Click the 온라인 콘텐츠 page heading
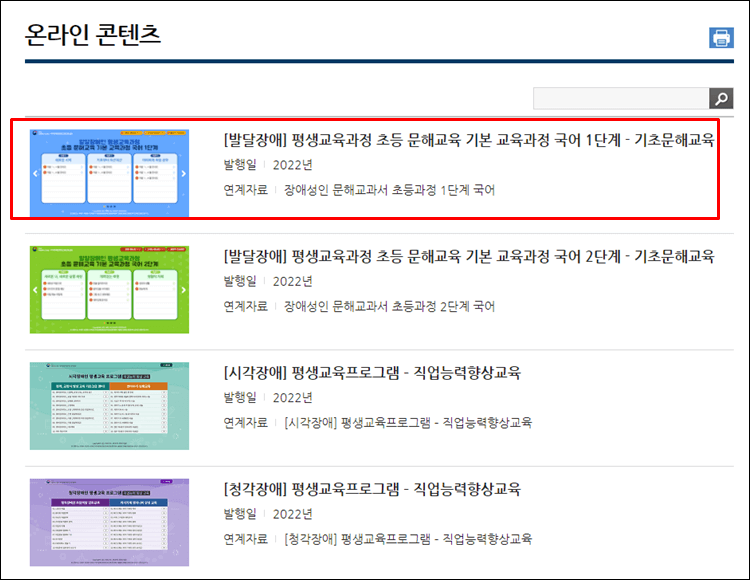 [93, 35]
